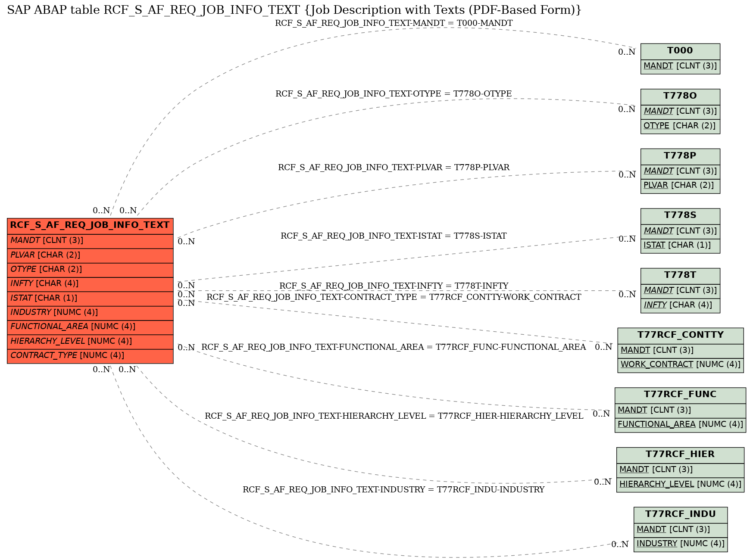753x560 pixels.
Task: Click the MANDT = T000-MANDT relation label
Action: (x=394, y=23)
